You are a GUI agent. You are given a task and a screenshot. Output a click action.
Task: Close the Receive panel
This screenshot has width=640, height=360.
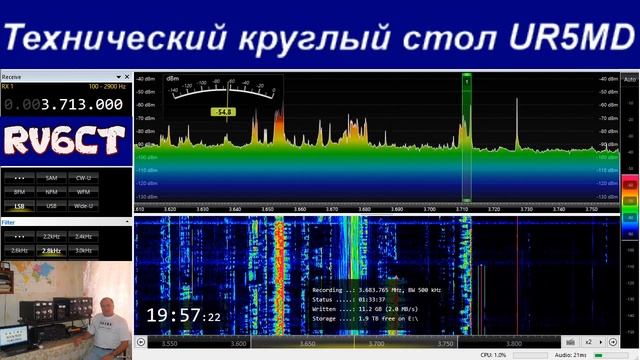(x=127, y=77)
